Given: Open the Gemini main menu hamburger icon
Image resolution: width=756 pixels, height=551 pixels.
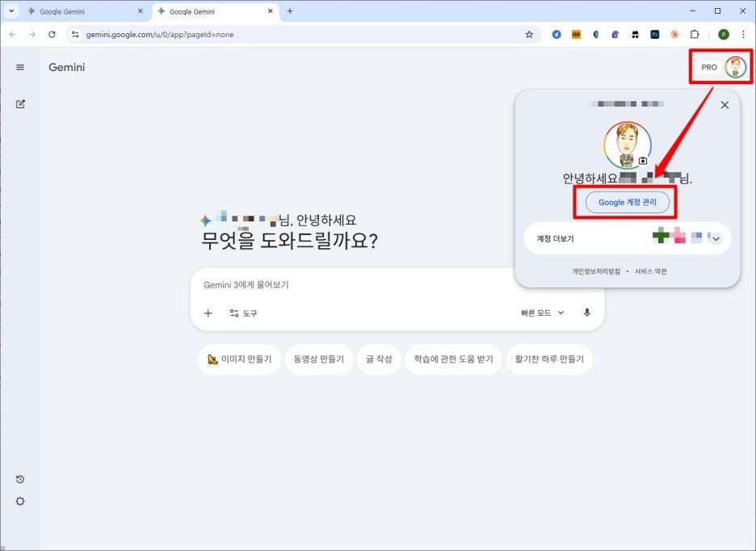Looking at the screenshot, I should tap(19, 67).
